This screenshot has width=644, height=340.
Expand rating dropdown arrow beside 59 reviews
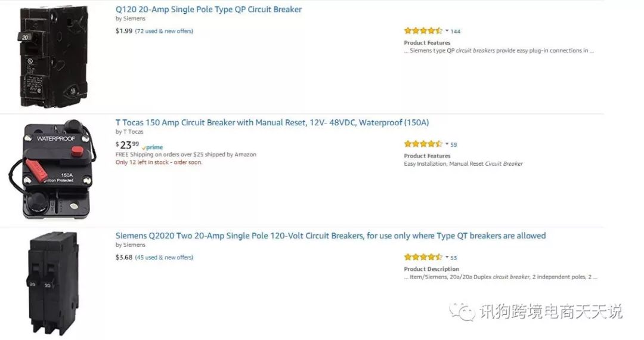447,144
